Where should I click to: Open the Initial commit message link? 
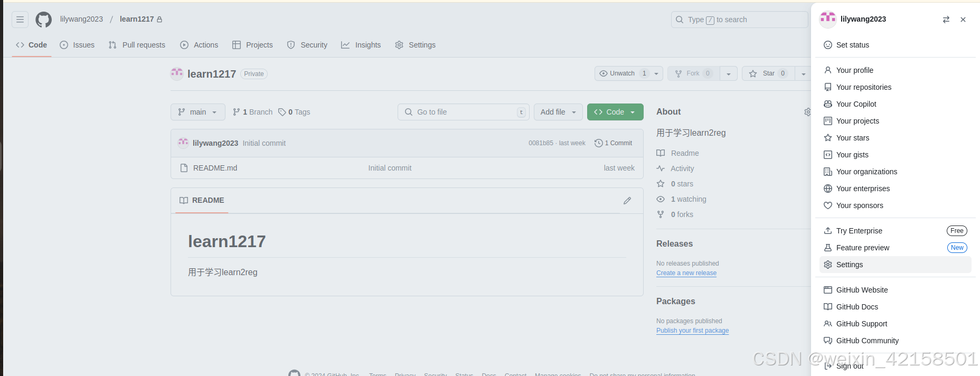pyautogui.click(x=264, y=143)
